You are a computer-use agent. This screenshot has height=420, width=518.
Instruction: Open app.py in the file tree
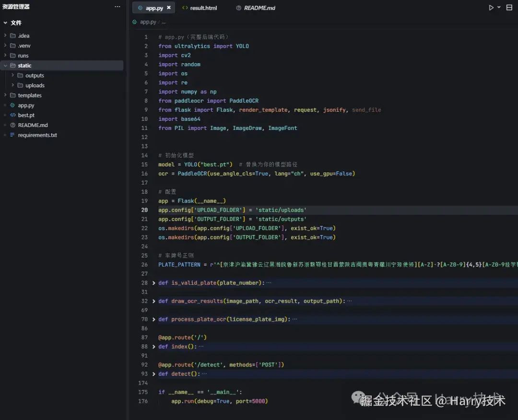tap(26, 105)
